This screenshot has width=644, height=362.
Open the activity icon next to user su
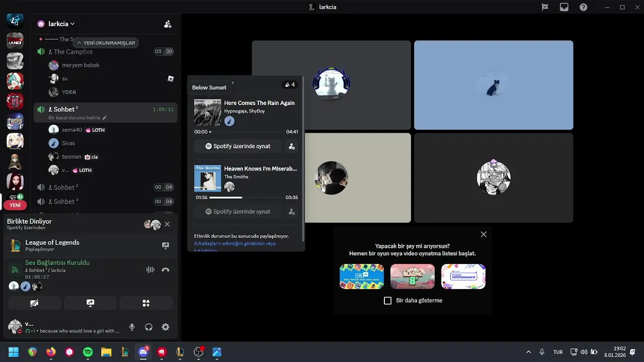click(171, 78)
